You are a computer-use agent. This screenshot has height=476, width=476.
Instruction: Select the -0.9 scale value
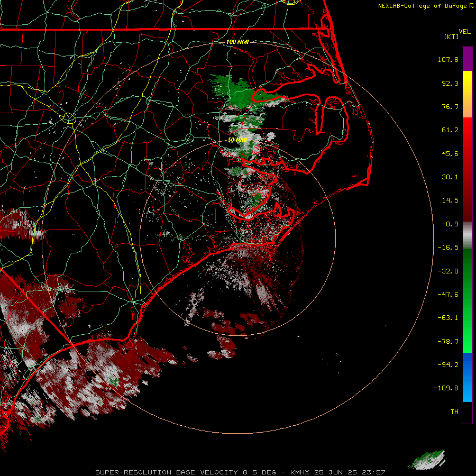[x=450, y=224]
